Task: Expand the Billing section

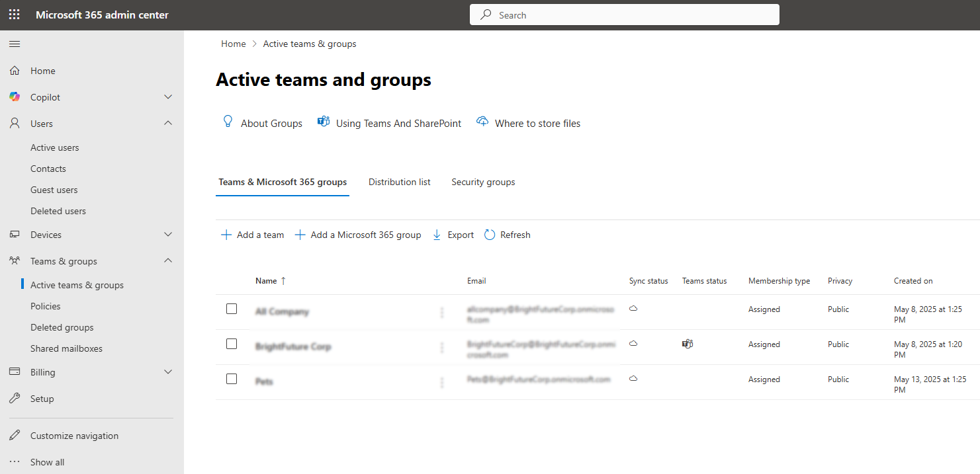Action: 167,372
